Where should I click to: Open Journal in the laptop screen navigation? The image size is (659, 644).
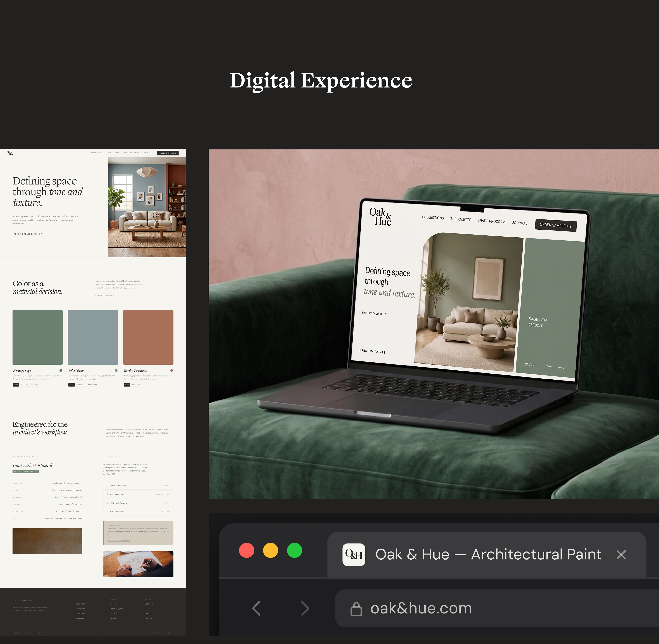tap(519, 223)
